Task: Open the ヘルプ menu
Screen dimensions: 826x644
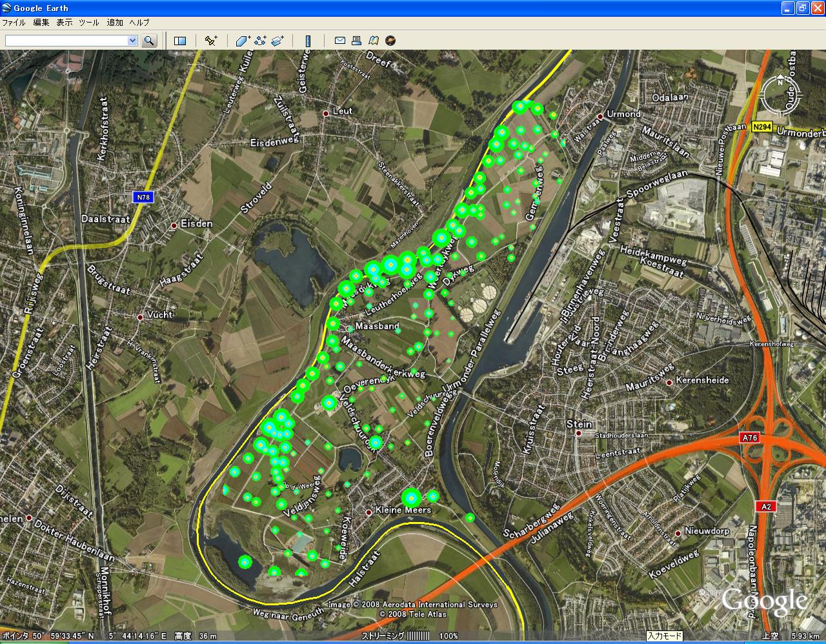Action: click(x=139, y=22)
